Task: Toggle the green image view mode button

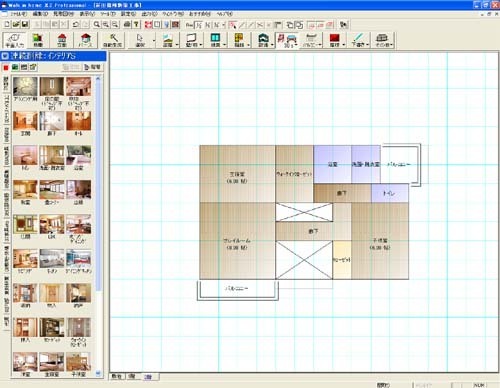Action: pyautogui.click(x=15, y=67)
